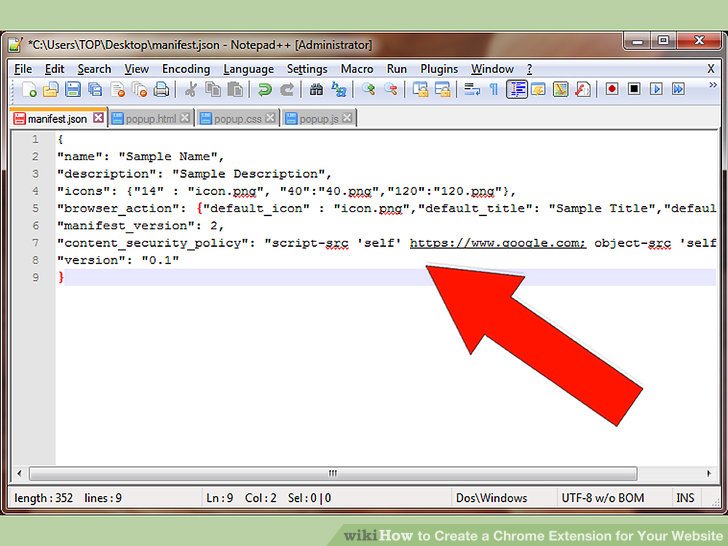Switch to the popup.js tab
728x546 pixels.
click(x=319, y=119)
